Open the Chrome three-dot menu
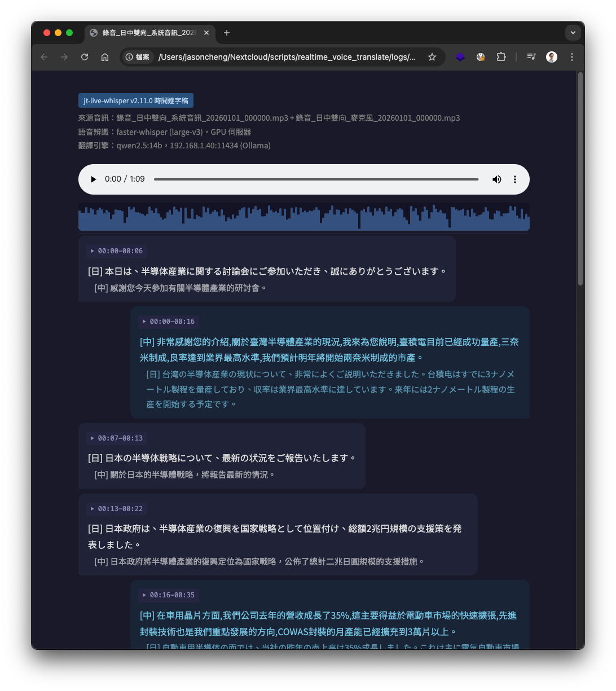The width and height of the screenshot is (616, 691). [x=572, y=57]
